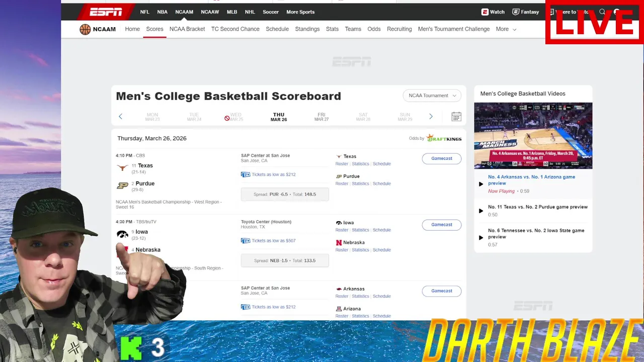Screen dimensions: 644x362
Task: Open TC Second Chance tab
Action: pyautogui.click(x=235, y=29)
